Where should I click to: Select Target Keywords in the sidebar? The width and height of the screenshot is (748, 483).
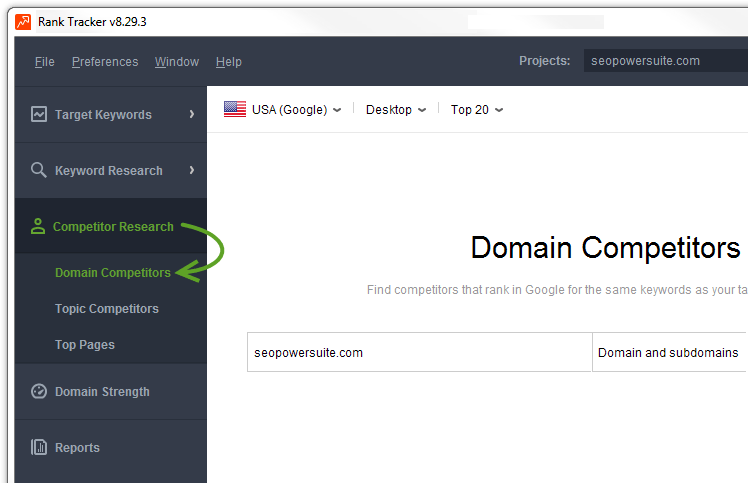[111, 114]
